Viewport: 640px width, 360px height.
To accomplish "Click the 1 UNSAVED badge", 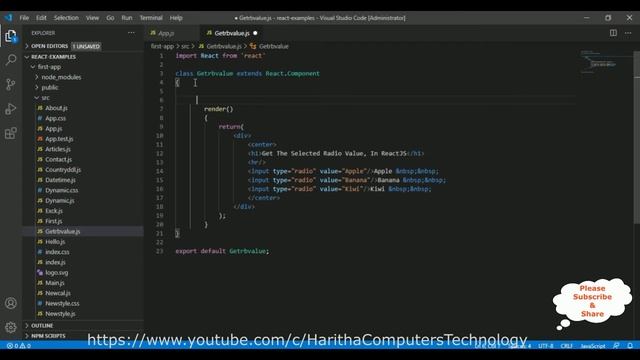I will tap(87, 46).
